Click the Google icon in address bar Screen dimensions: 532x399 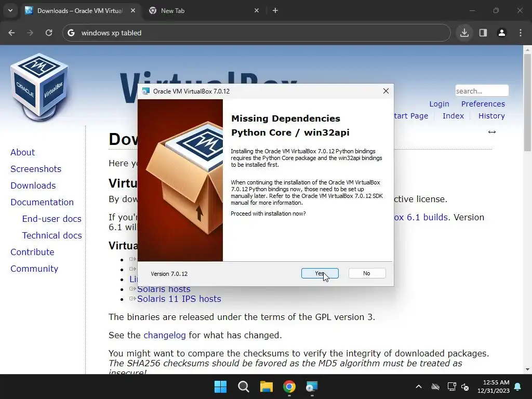[71, 33]
